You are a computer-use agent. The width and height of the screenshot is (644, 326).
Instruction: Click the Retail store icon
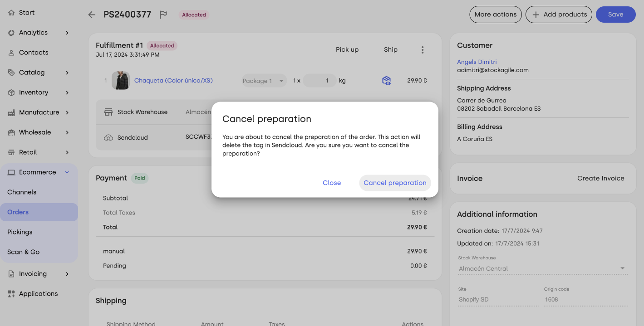[x=11, y=152]
